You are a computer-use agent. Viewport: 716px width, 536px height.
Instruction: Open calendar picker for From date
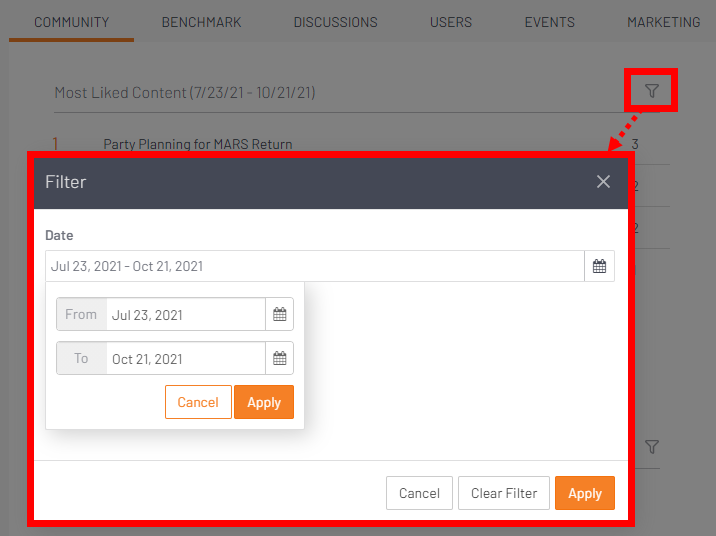tap(280, 314)
